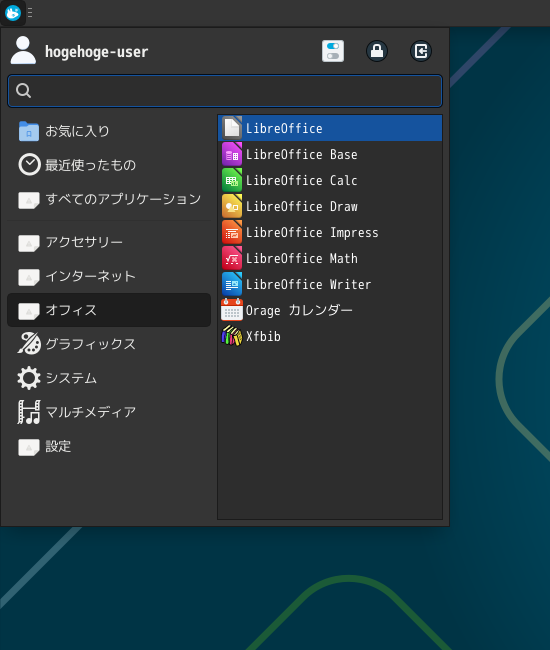Launch LibreOffice Impress text entry
Screen dimensions: 550x650
click(x=312, y=233)
